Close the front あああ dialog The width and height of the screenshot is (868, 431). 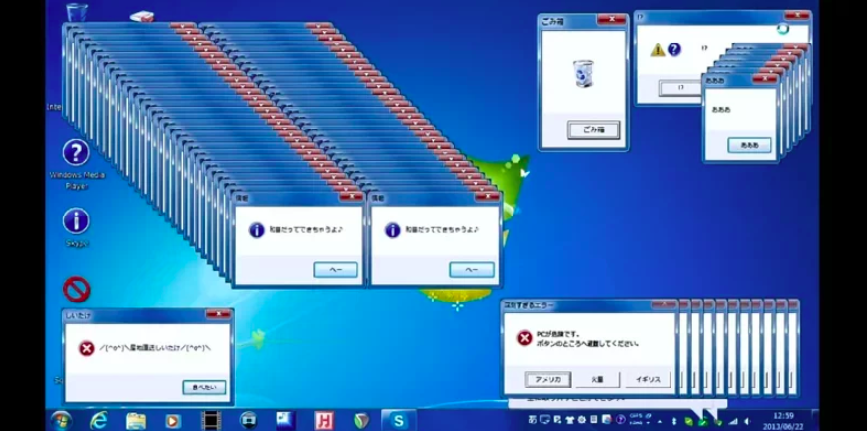click(764, 79)
